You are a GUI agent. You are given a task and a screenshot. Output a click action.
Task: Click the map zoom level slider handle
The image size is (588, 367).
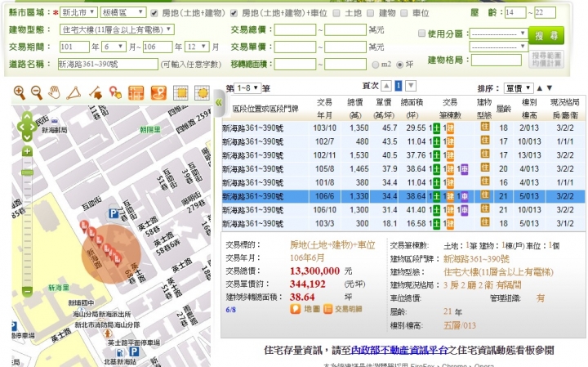27,172
